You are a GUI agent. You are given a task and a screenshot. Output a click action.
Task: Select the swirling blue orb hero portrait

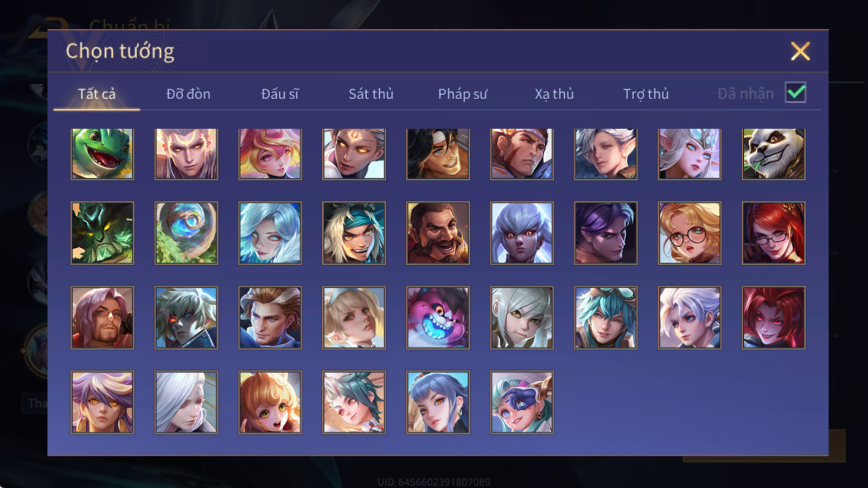coord(186,233)
